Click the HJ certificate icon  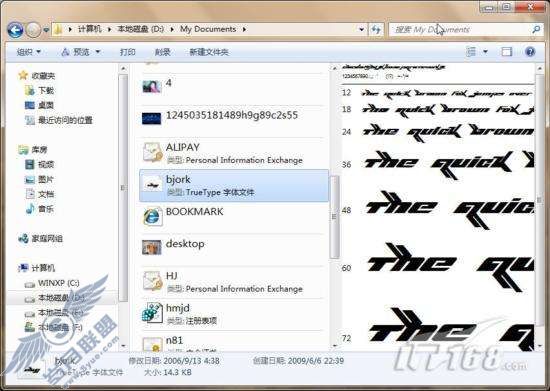tap(152, 281)
